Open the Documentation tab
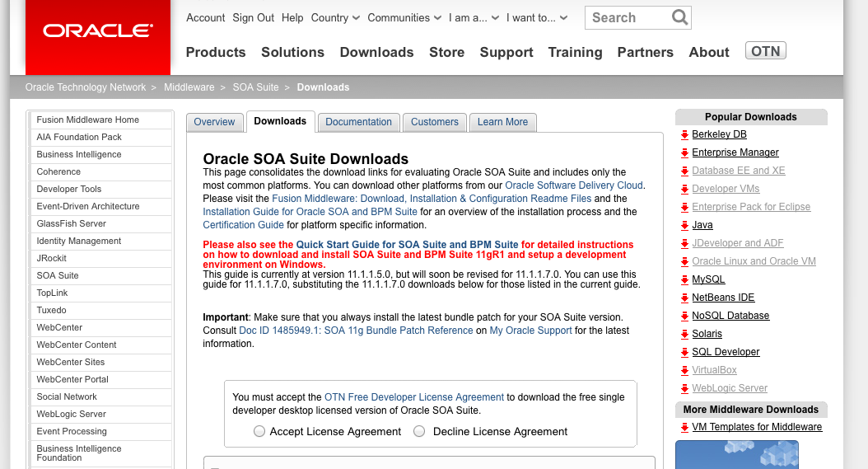The image size is (868, 469). (x=359, y=122)
